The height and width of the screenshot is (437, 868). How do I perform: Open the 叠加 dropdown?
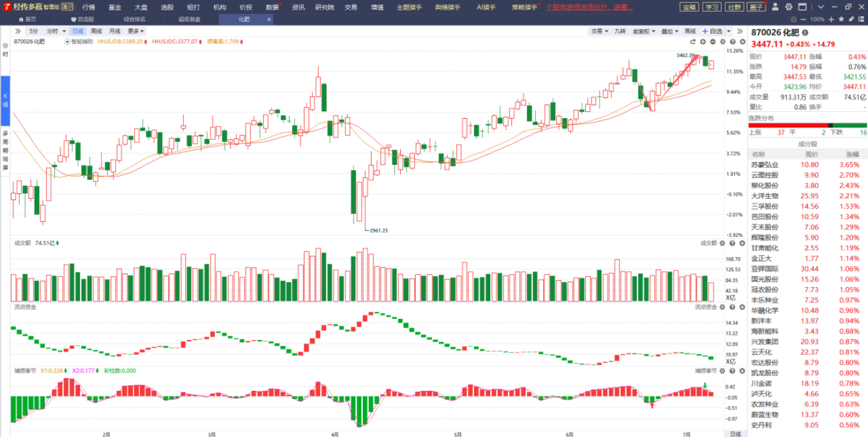click(669, 31)
